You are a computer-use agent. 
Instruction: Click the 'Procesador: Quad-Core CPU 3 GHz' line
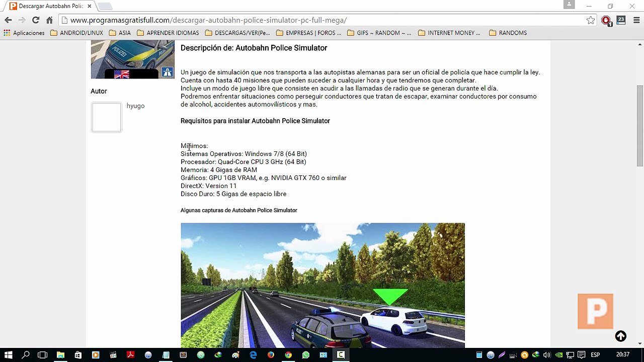click(x=243, y=162)
